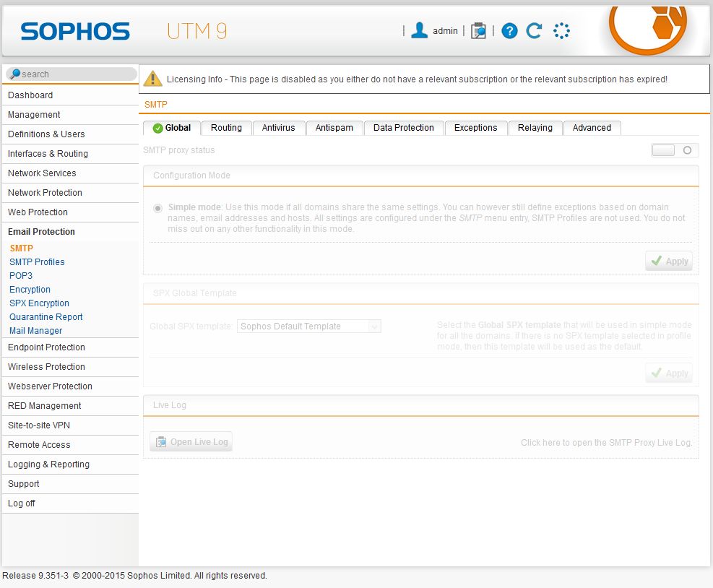Expand the Management menu
This screenshot has height=588, width=713.
[70, 115]
